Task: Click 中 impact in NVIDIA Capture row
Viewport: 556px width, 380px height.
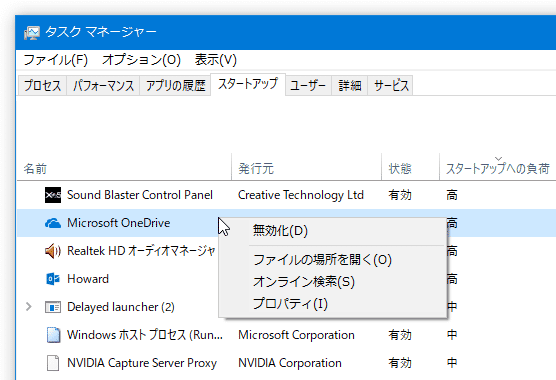Action: (x=452, y=363)
